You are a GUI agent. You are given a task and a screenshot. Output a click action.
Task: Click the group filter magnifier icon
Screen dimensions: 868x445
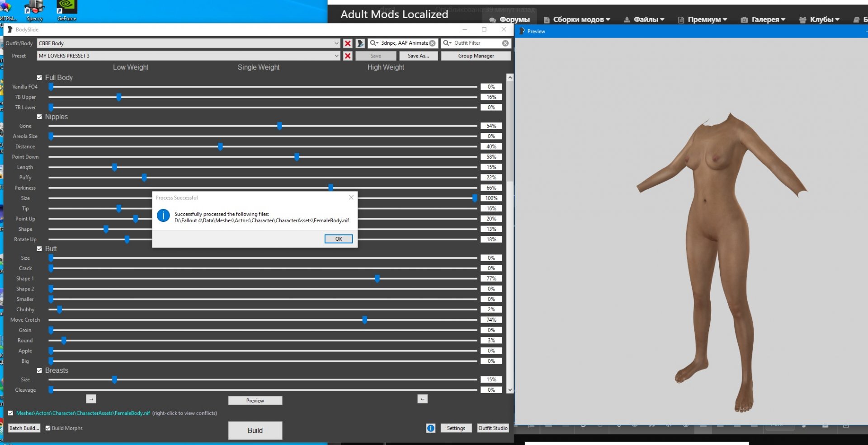pos(373,43)
